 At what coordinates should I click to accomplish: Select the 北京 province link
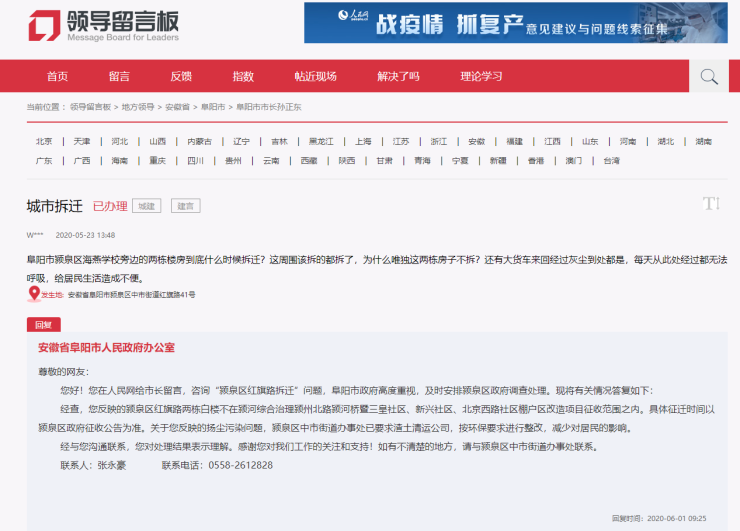44,141
